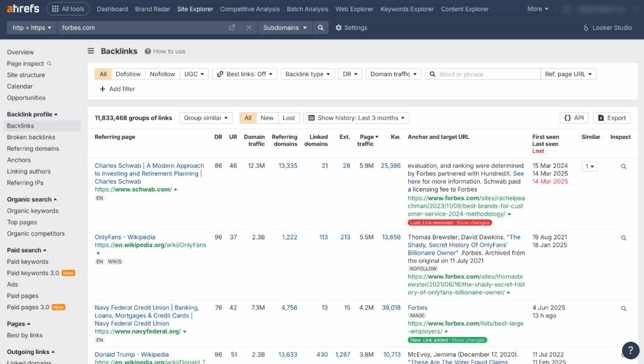The width and height of the screenshot is (644, 364).
Task: Open Content Explorer
Action: (465, 9)
